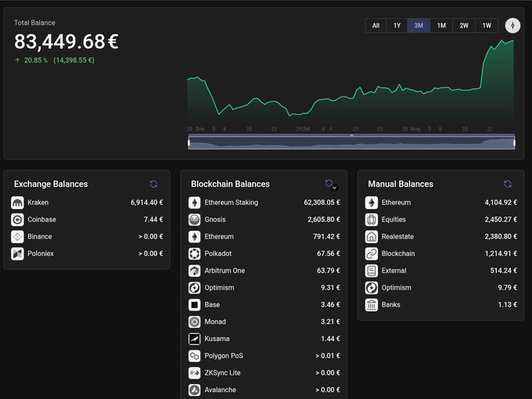Image resolution: width=532 pixels, height=399 pixels.
Task: Click the Polygon PoS icon
Action: pos(194,355)
